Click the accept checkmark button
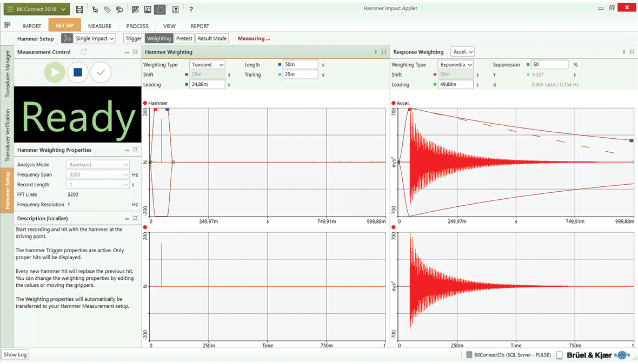 click(101, 72)
